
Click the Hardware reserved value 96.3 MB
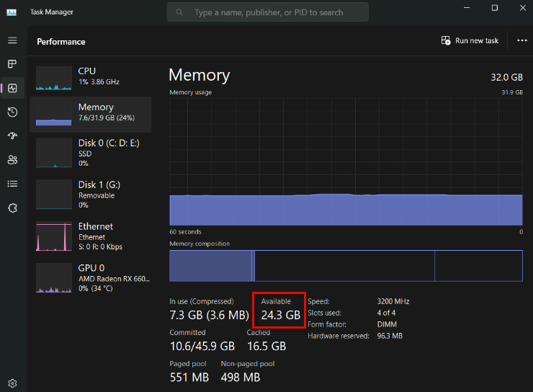point(390,337)
